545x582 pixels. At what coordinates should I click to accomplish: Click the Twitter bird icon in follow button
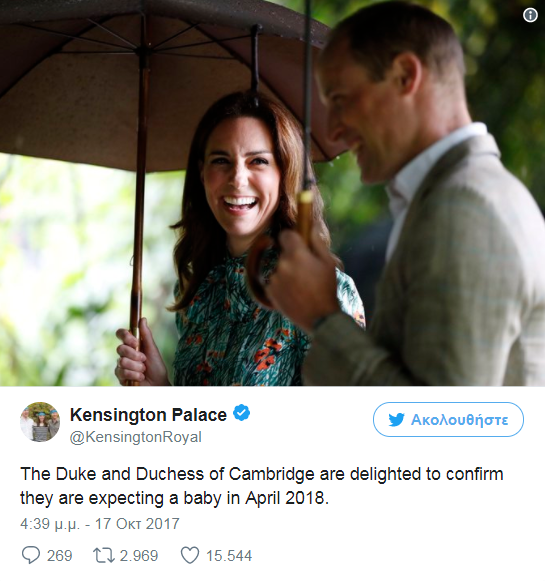pyautogui.click(x=396, y=420)
